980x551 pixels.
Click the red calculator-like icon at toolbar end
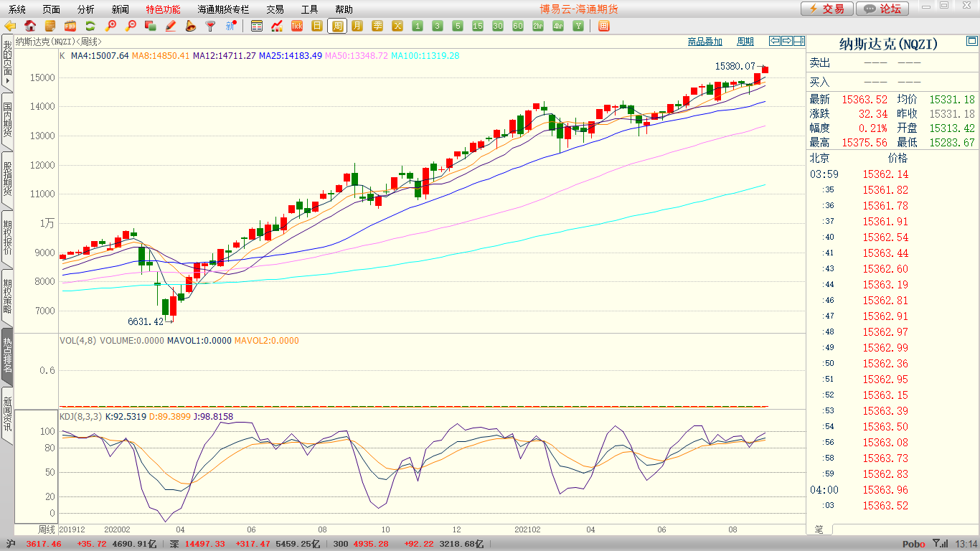(x=603, y=26)
